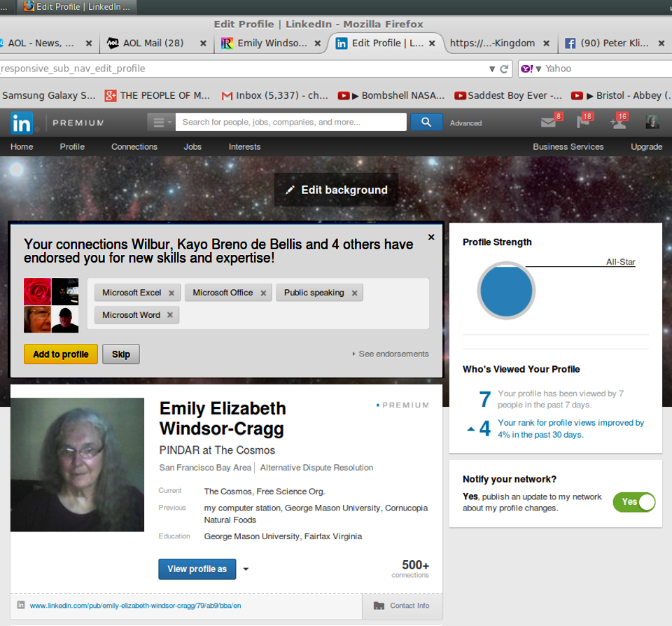This screenshot has width=672, height=626.
Task: Click the blue search magnifier button
Action: (x=426, y=123)
